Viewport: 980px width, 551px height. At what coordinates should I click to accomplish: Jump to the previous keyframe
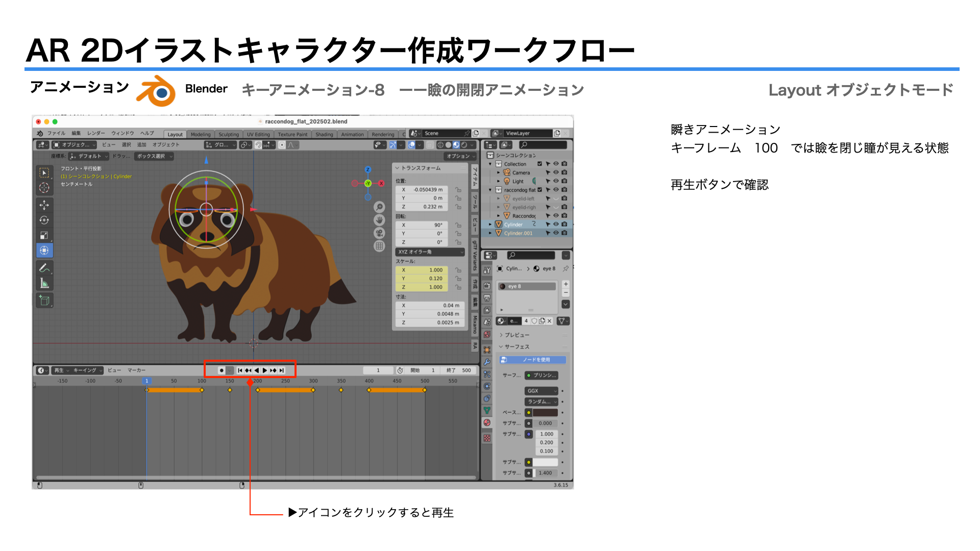pyautogui.click(x=248, y=370)
